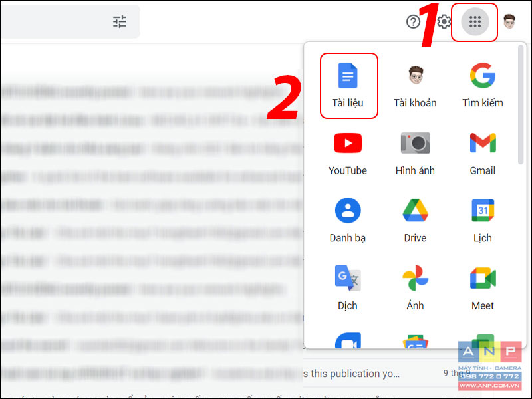Open Dịch translate app
The width and height of the screenshot is (532, 399).
(x=348, y=288)
